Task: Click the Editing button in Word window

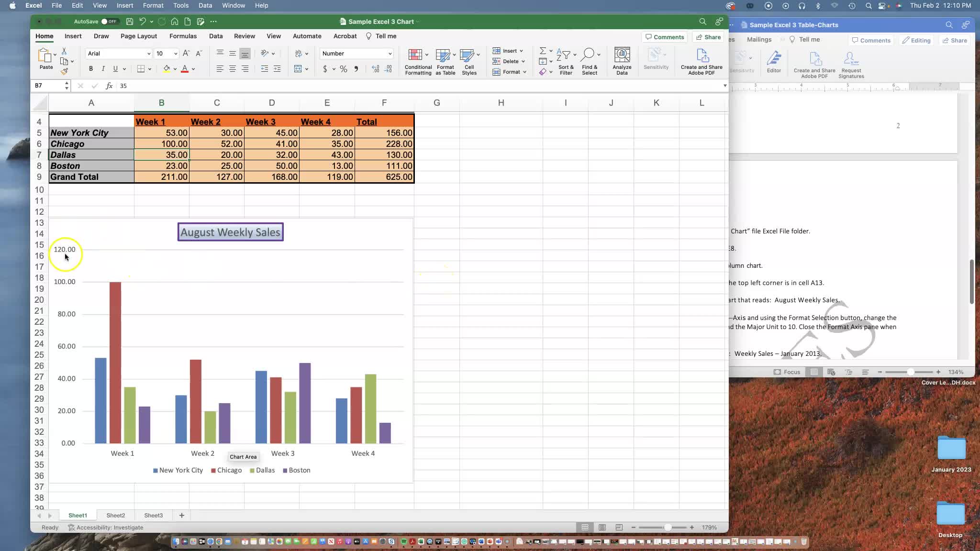Action: 916,40
